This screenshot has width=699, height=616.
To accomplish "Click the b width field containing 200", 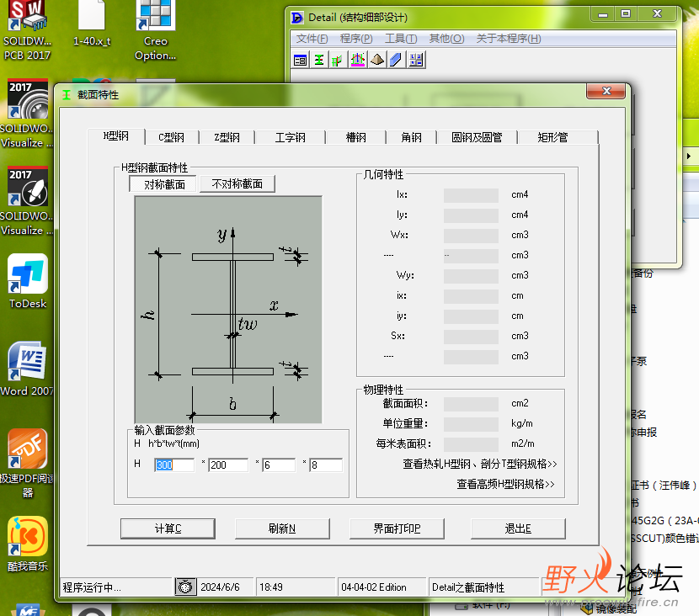I will coord(228,465).
